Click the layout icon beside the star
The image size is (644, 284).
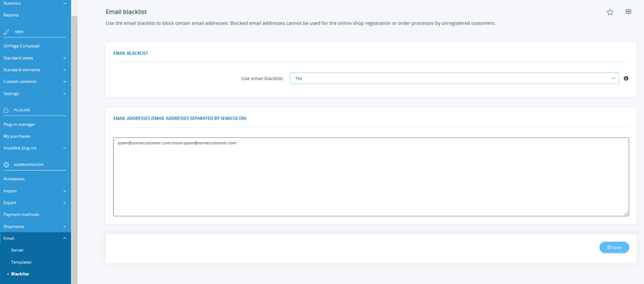pyautogui.click(x=628, y=13)
